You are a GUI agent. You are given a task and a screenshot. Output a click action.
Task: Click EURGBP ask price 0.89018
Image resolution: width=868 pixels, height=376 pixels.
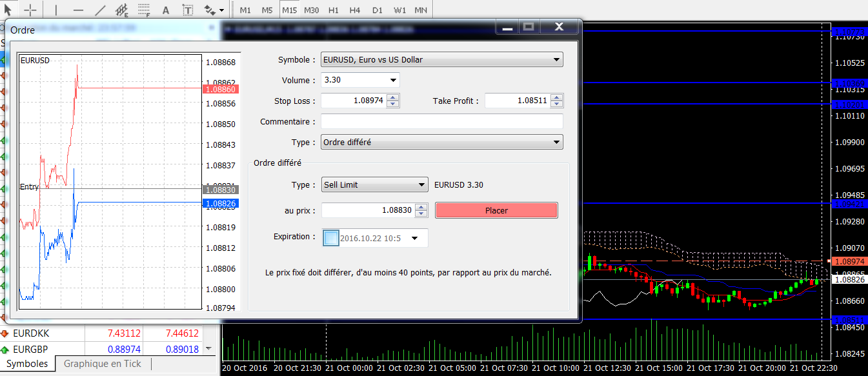tap(182, 350)
